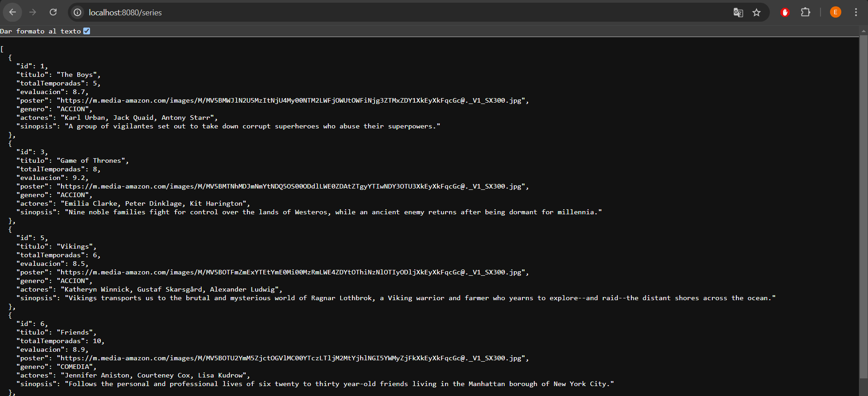Click the sinopsis about Ragnar Lothbrok
868x396 pixels.
[x=420, y=298]
